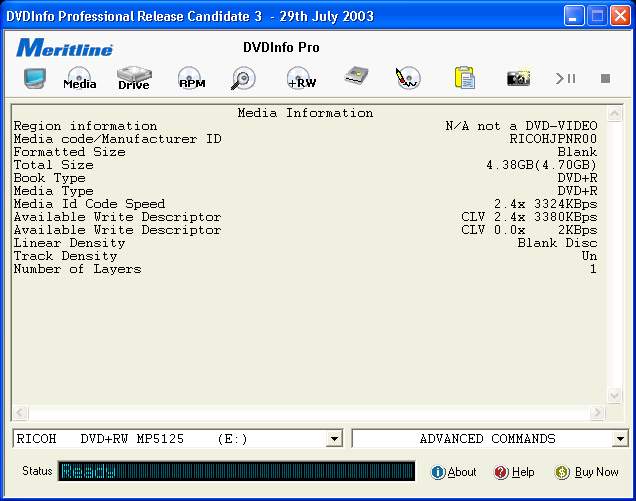Close the DVDInfo Professional window
The height and width of the screenshot is (501, 636).
(621, 16)
